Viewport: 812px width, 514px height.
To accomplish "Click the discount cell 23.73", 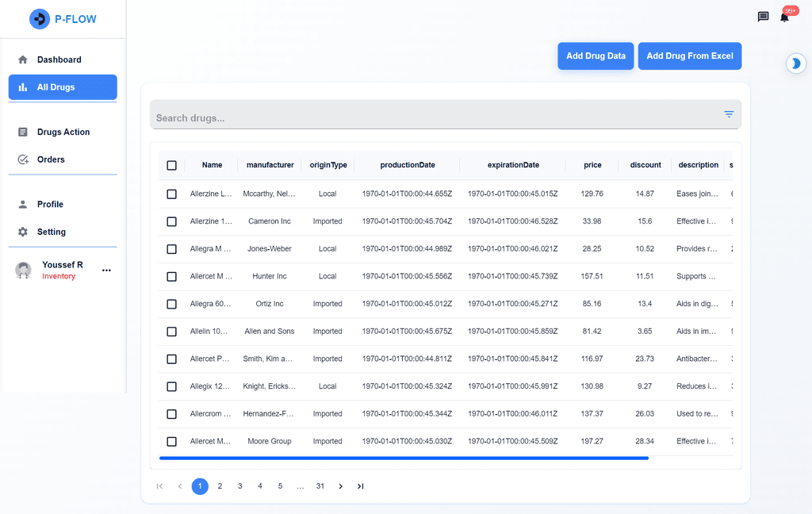I will click(x=645, y=359).
